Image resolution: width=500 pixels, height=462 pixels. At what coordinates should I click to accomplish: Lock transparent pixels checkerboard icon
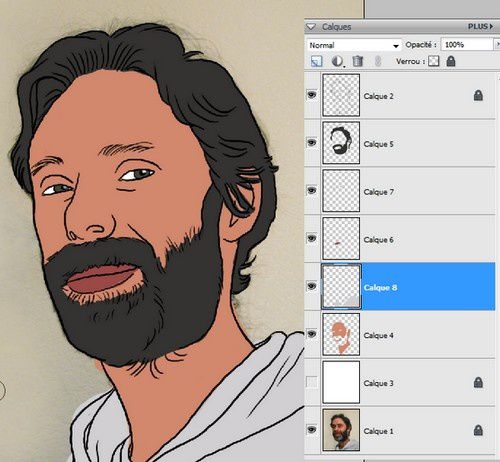coord(433,61)
